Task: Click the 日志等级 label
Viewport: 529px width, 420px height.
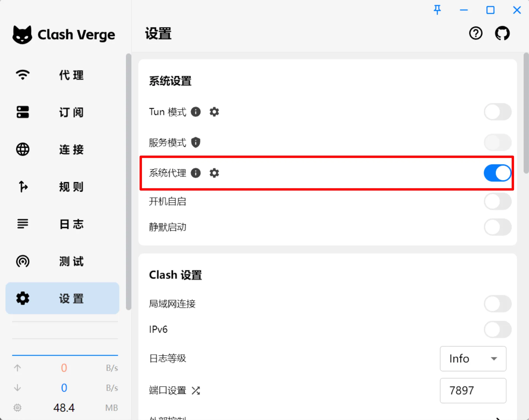Action: [168, 358]
